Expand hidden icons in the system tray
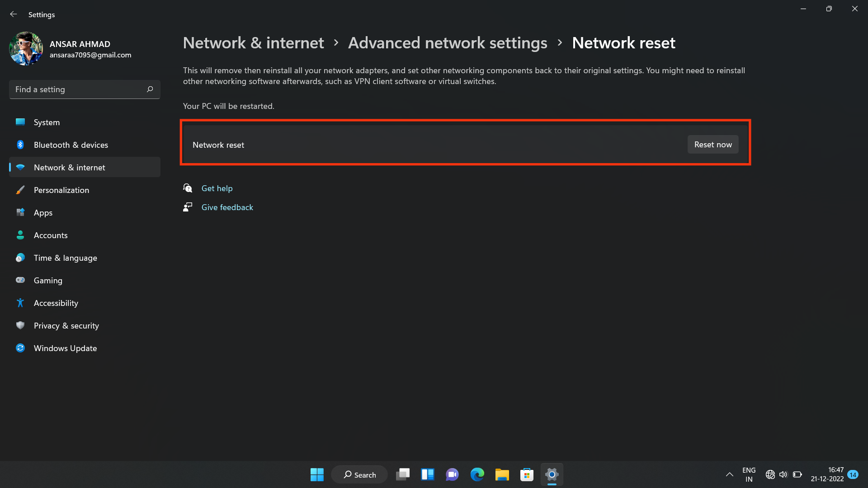This screenshot has width=868, height=488. click(729, 474)
